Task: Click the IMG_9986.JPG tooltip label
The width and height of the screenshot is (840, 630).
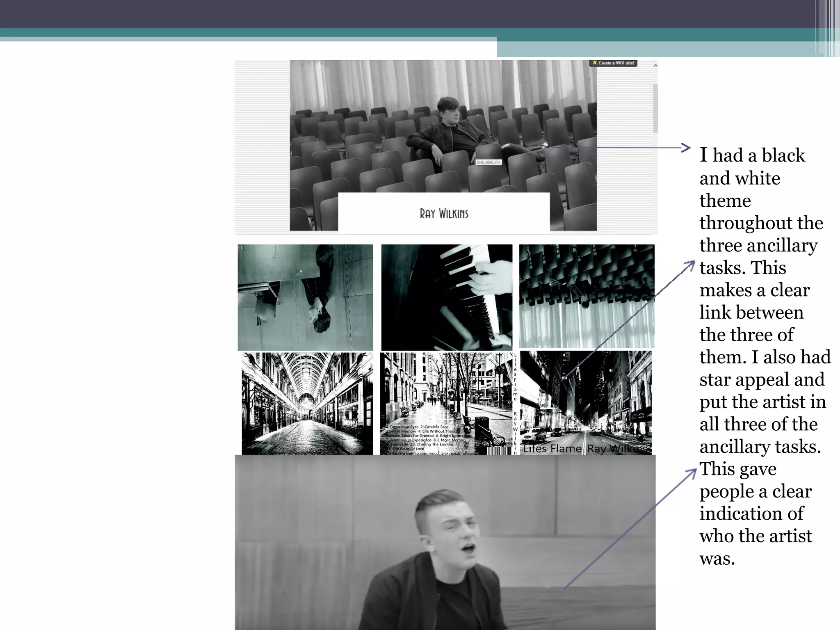Action: [x=488, y=162]
